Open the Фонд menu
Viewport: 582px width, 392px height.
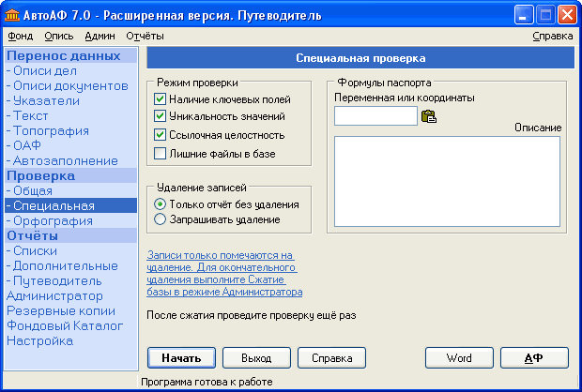21,36
